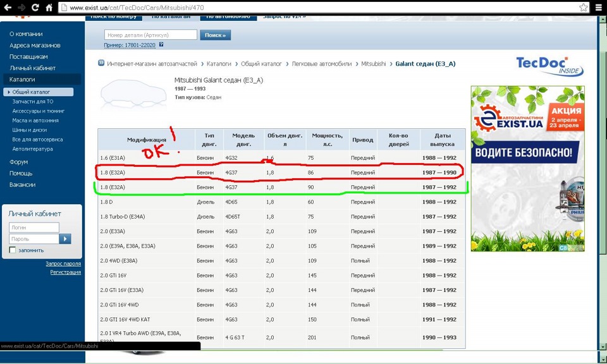This screenshot has width=607, height=364.
Task: Click breadcrumb Общий каталог
Action: (261, 63)
